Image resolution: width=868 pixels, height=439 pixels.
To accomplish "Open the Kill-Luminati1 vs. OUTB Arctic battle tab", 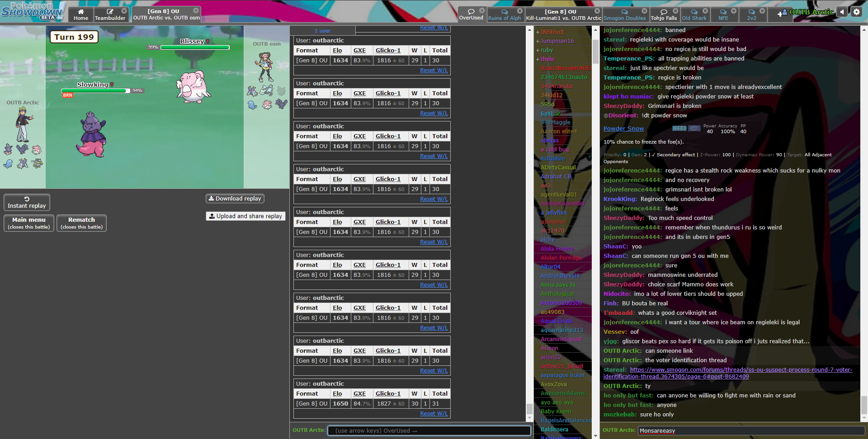I will coord(563,14).
